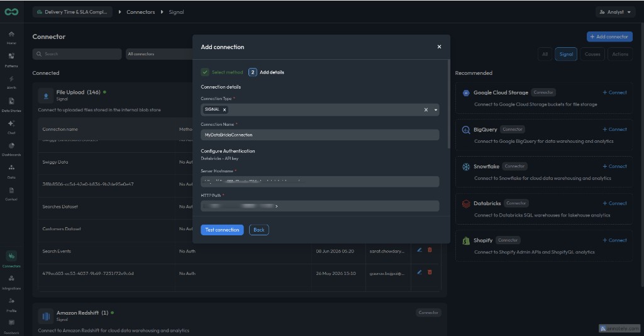Screen dimensions: 644x336
Task: Open the Analyst user menu
Action: pos(615,12)
